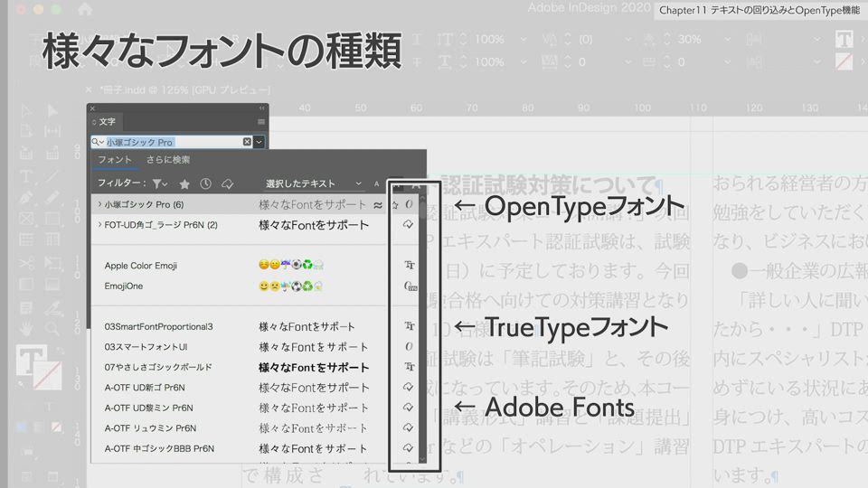Click the vertical scale stepper arrows

tap(463, 39)
